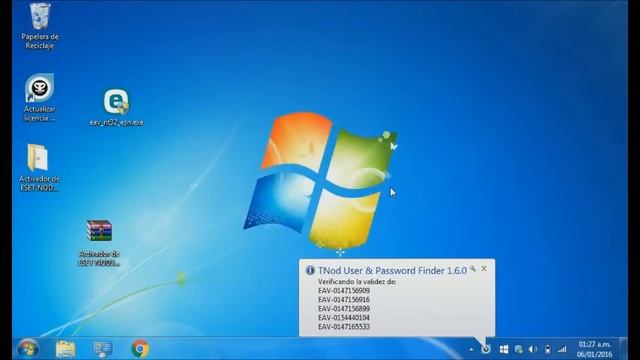The width and height of the screenshot is (640, 360).
Task: Click the battery power tray icon
Action: (548, 349)
